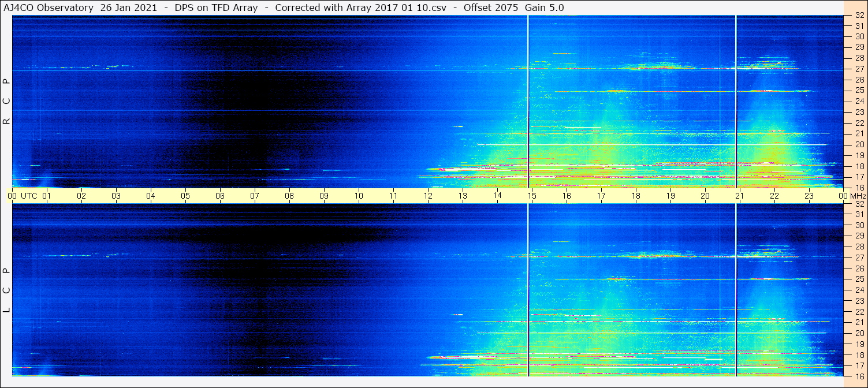Screen dimensions: 868x388
Task: Click hour 13 on the time axis
Action: click(463, 196)
